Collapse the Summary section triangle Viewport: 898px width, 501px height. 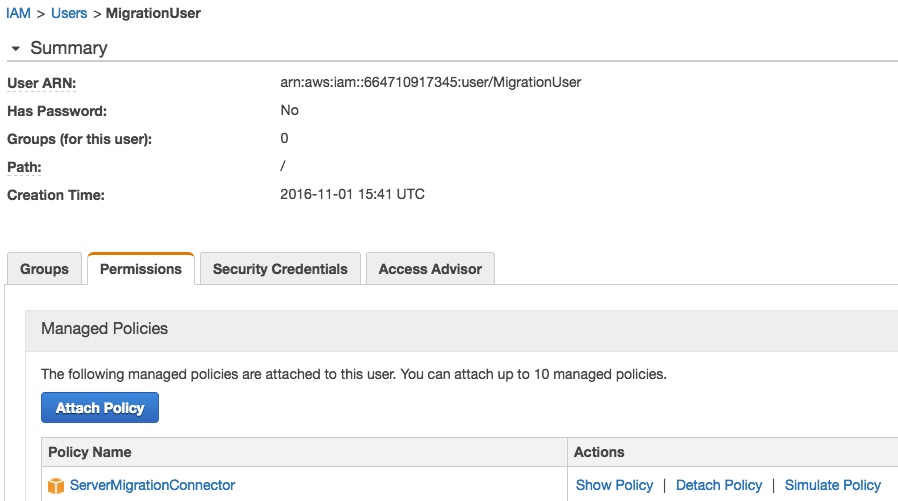[15, 48]
